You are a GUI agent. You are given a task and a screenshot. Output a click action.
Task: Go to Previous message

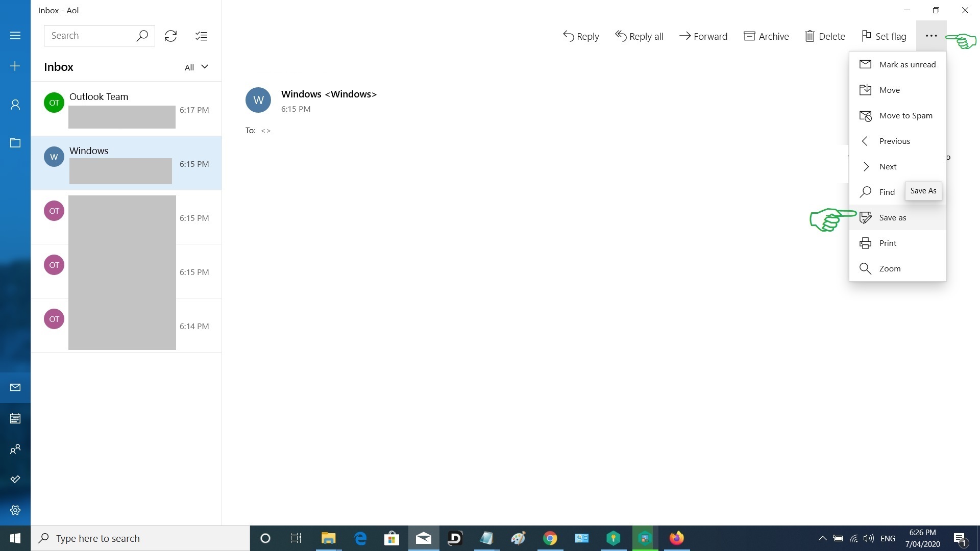(x=897, y=141)
